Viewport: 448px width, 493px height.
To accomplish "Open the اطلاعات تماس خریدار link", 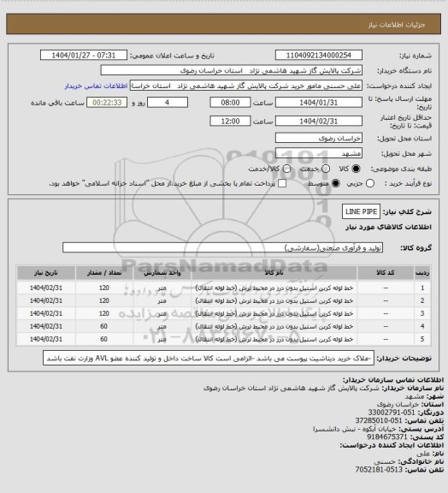I will pos(96,86).
